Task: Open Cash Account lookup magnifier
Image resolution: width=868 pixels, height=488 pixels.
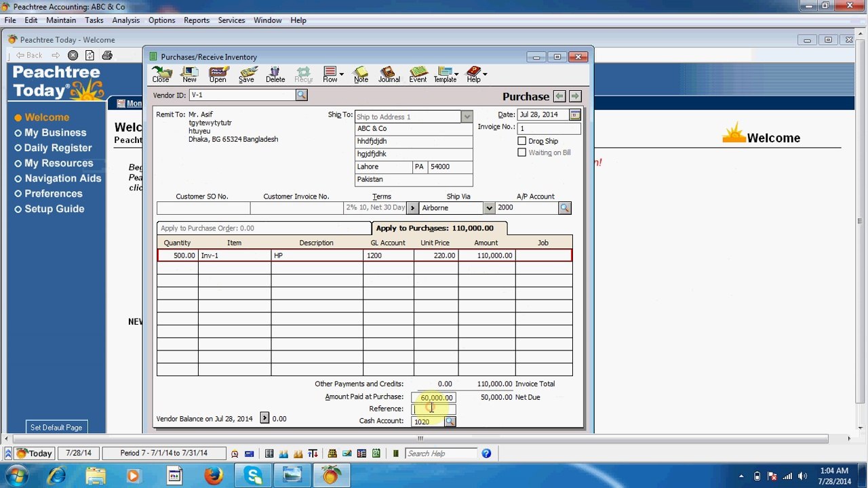Action: tap(450, 422)
